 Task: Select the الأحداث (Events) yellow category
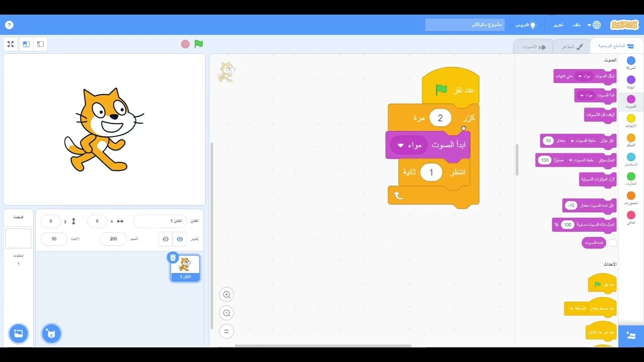coord(631,121)
